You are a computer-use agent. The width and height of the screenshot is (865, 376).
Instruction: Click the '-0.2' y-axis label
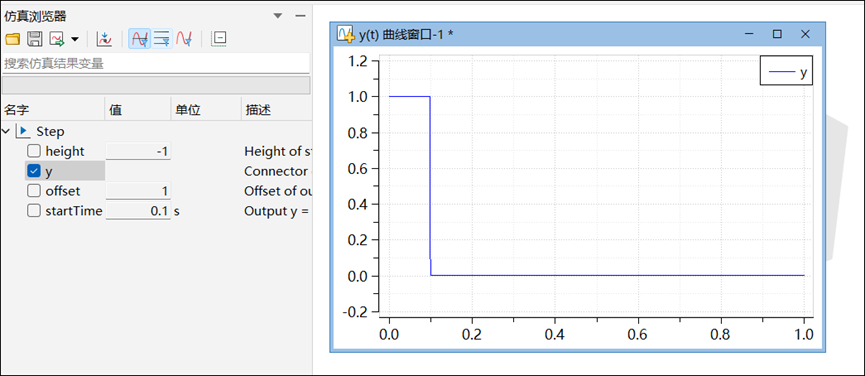[356, 311]
